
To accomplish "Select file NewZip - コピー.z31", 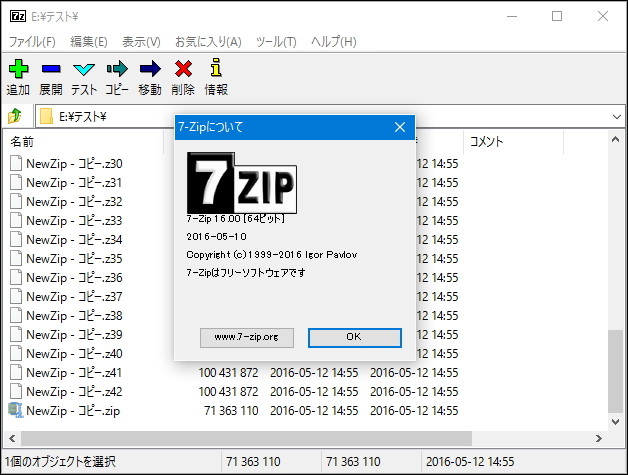I will 74,183.
